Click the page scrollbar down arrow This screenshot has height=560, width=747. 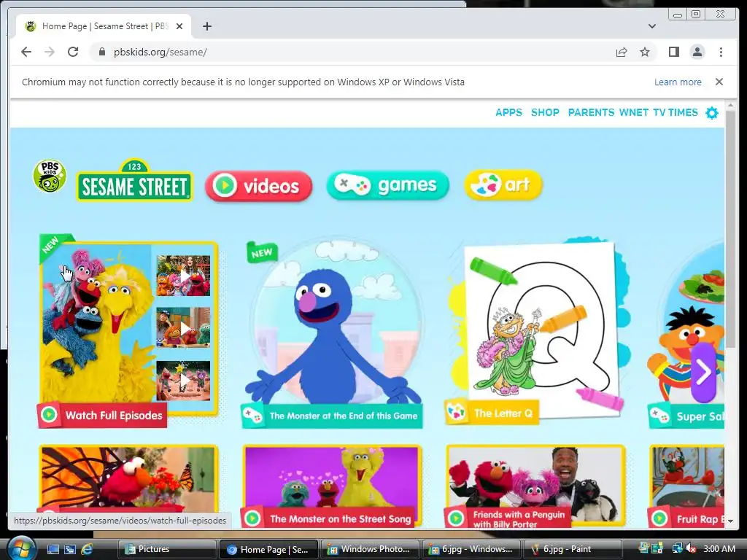pyautogui.click(x=730, y=521)
